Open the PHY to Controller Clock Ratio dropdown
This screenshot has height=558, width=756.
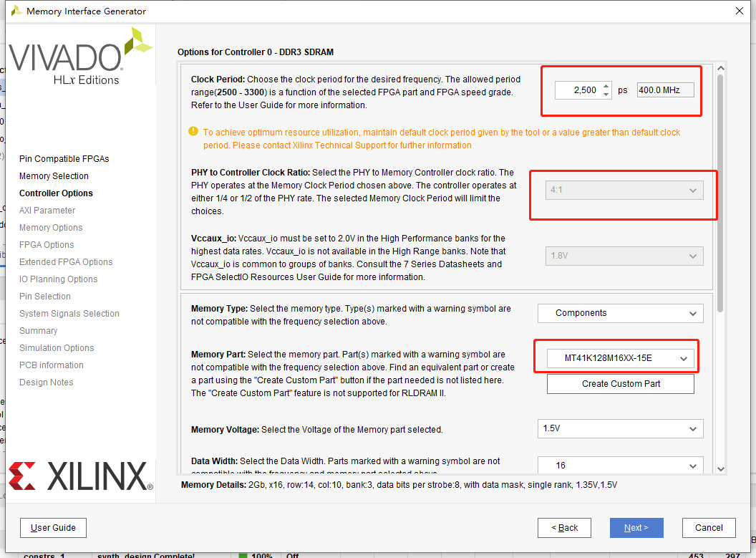624,190
